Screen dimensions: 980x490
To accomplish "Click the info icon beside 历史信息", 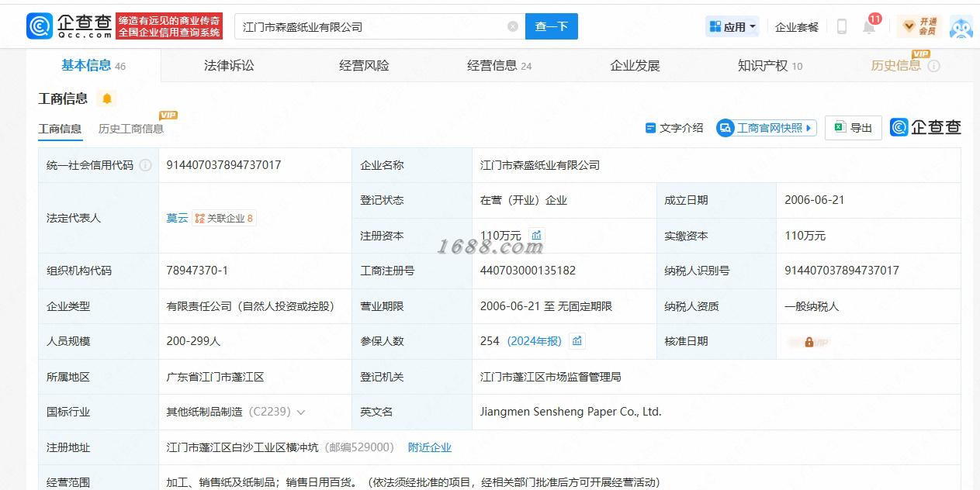I will [933, 66].
